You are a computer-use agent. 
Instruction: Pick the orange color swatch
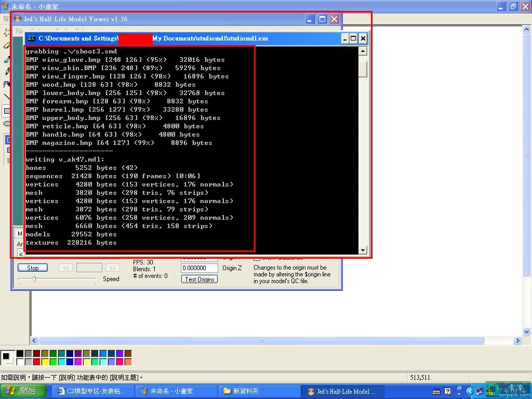coord(128,362)
